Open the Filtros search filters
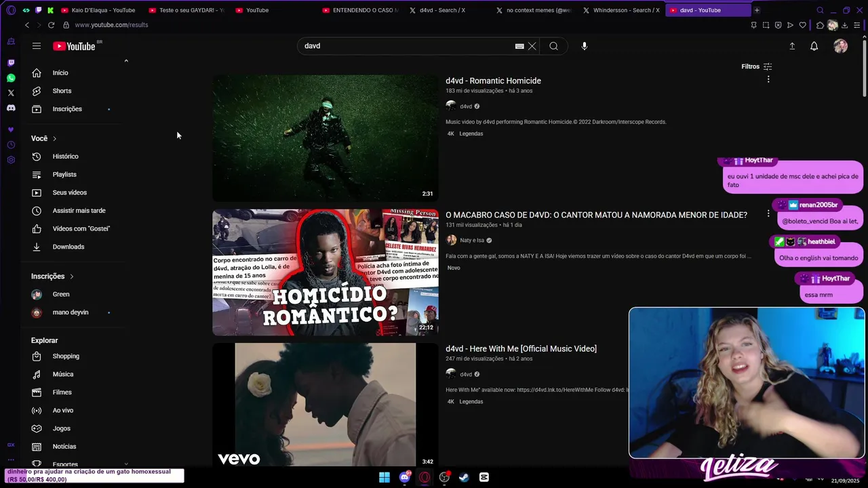The height and width of the screenshot is (488, 868). click(757, 66)
